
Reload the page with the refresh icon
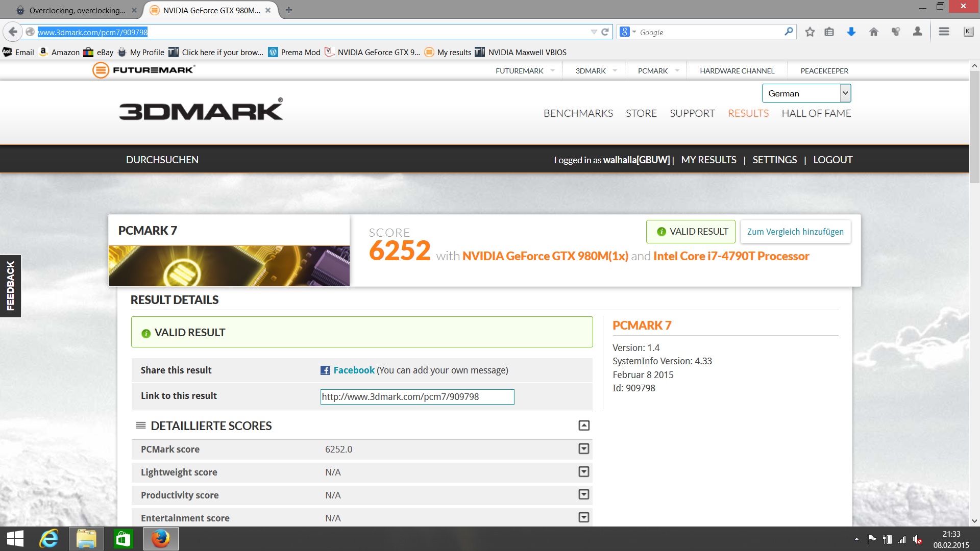605,32
